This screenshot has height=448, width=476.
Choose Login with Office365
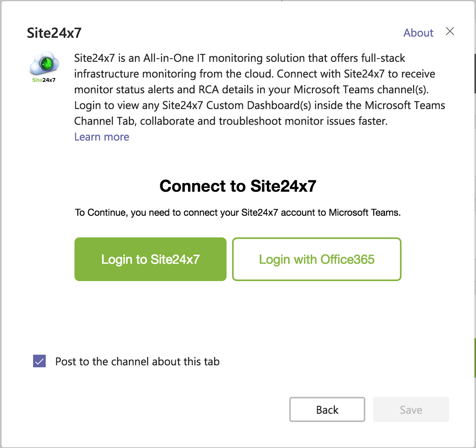coord(316,259)
